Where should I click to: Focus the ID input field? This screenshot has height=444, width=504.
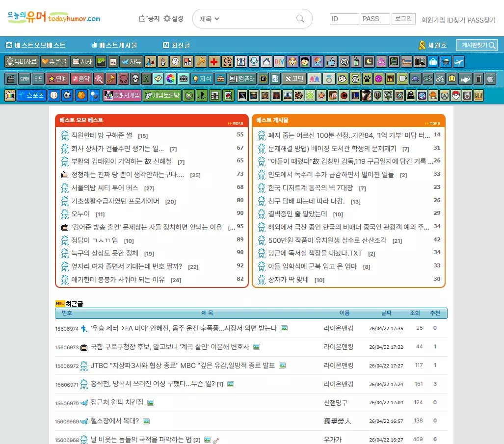[x=344, y=19]
